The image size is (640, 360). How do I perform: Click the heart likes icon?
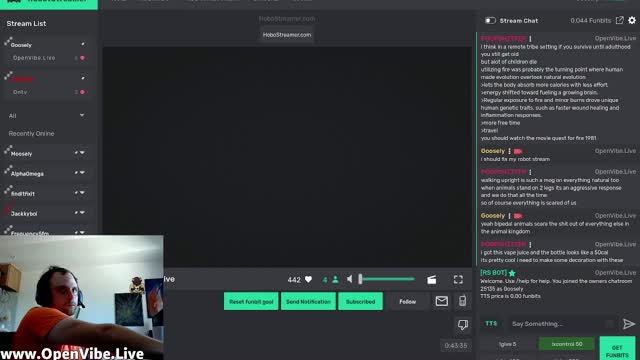309,280
